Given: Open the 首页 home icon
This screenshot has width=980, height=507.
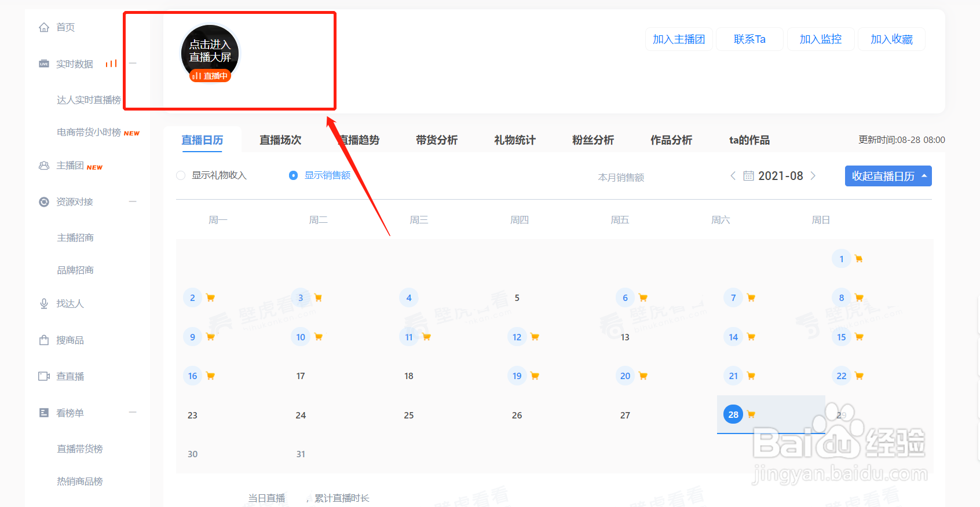Looking at the screenshot, I should click(44, 27).
